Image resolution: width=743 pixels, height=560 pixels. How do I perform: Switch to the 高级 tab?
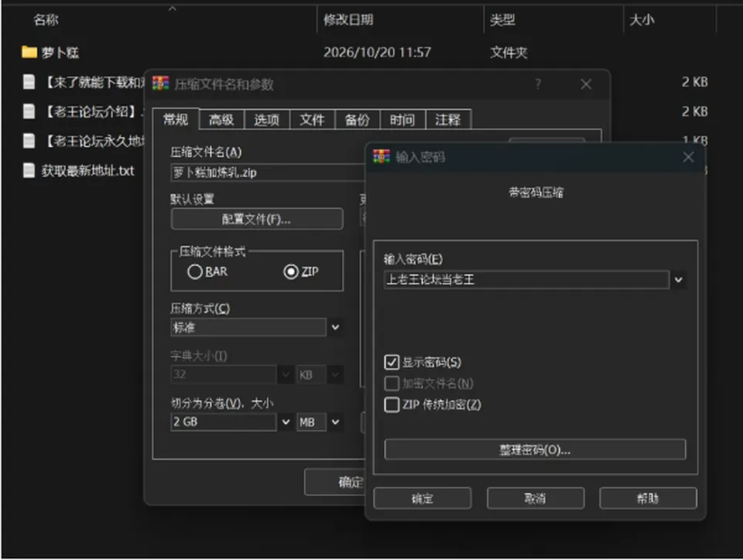221,120
